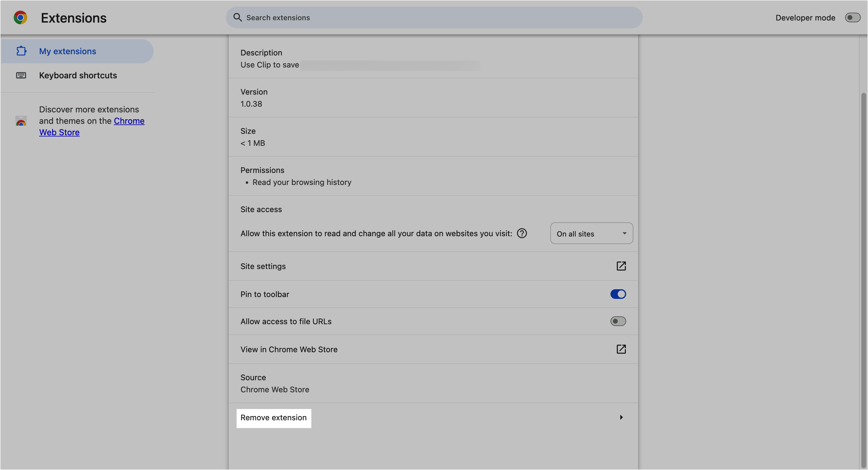Click the keyboard icon next to Keyboard shortcuts

(21, 75)
